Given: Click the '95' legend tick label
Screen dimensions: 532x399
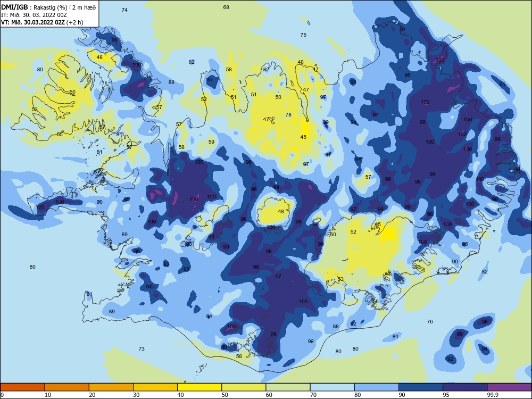Looking at the screenshot, I should point(446,395).
